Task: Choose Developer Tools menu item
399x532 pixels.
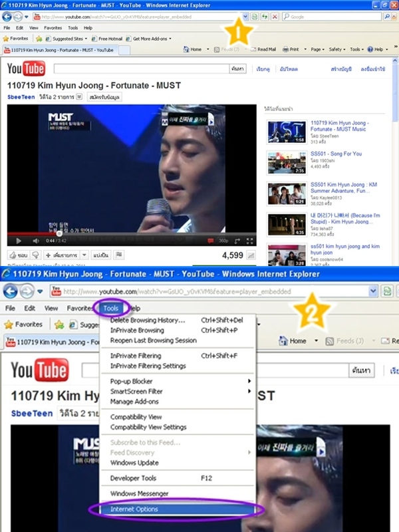Action: pos(177,478)
